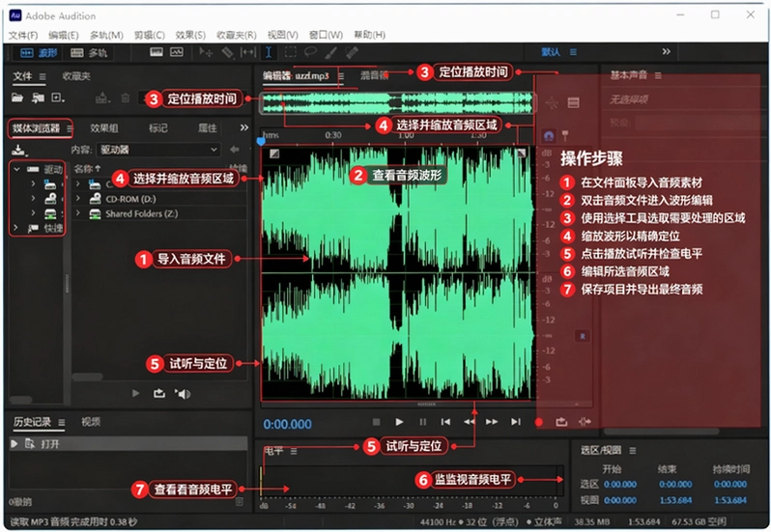Screen dimensions: 771x532
Task: Open the 电平 panel menu icon
Action: pyautogui.click(x=294, y=452)
